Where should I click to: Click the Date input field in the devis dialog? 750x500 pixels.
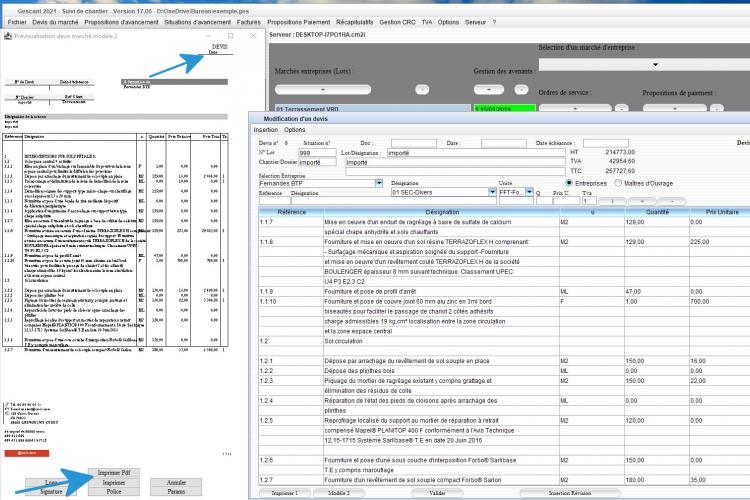point(504,143)
